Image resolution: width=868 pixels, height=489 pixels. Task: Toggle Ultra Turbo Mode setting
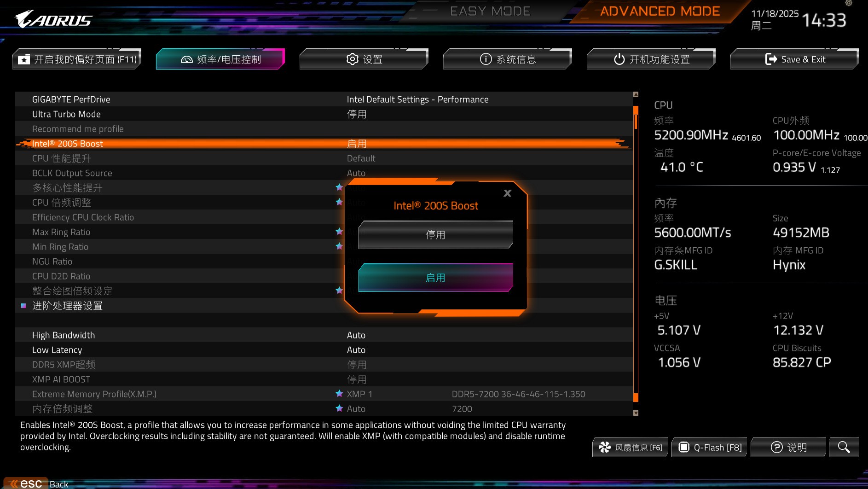pyautogui.click(x=184, y=114)
